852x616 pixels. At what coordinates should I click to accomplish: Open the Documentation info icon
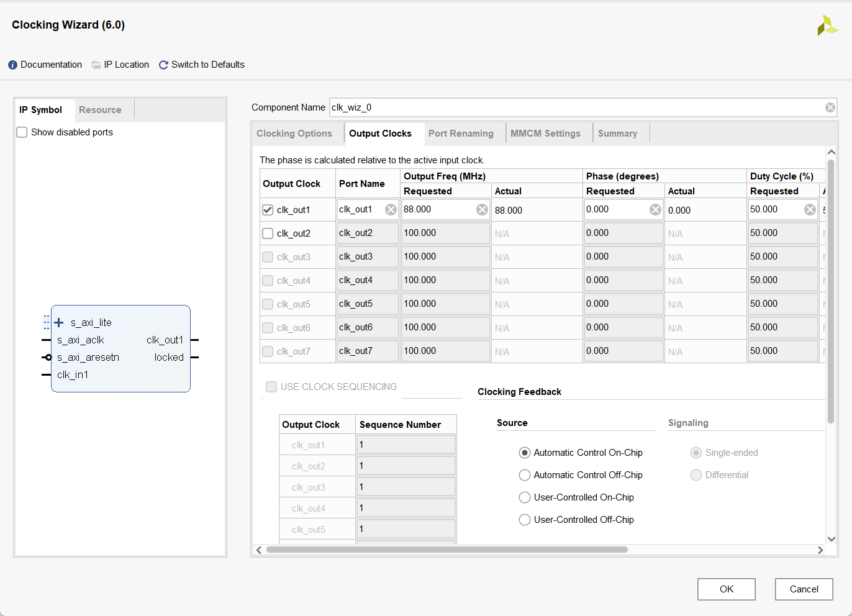tap(12, 65)
